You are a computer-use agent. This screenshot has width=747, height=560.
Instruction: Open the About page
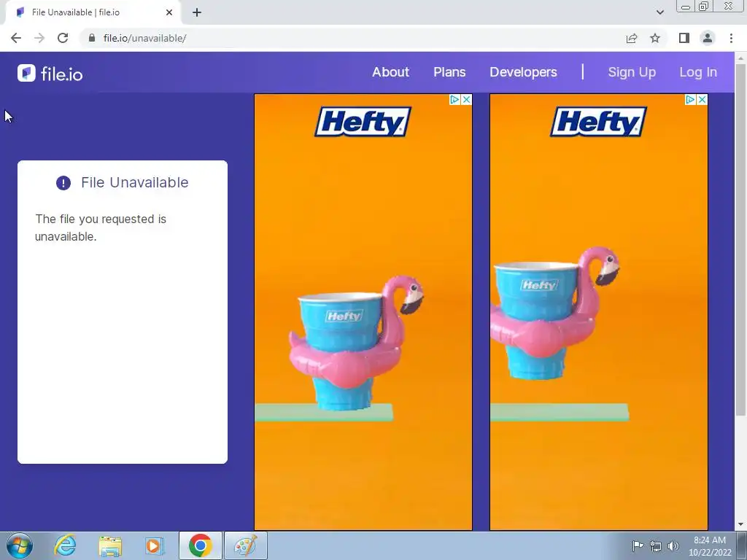[x=391, y=72]
